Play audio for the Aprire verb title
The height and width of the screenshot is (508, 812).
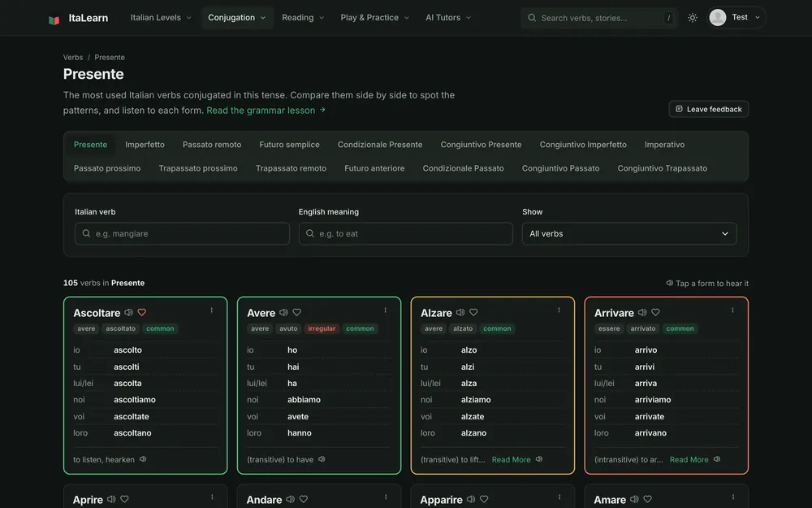click(x=111, y=499)
